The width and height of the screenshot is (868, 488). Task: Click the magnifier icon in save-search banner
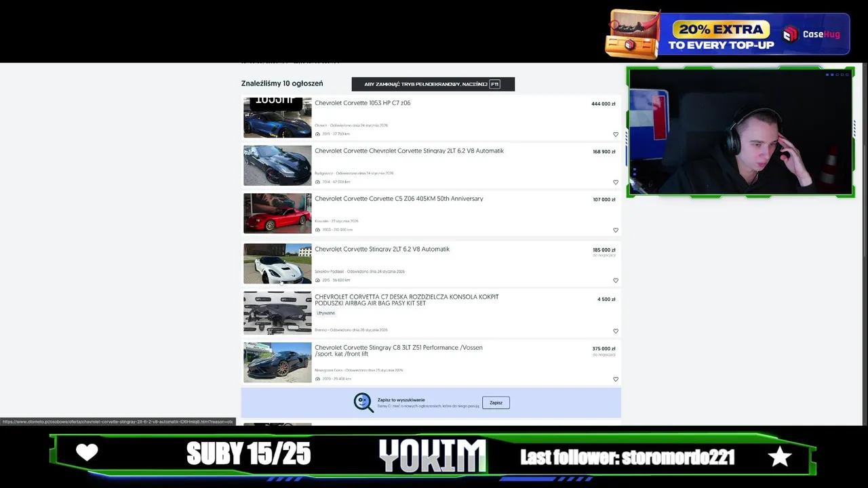[363, 403]
